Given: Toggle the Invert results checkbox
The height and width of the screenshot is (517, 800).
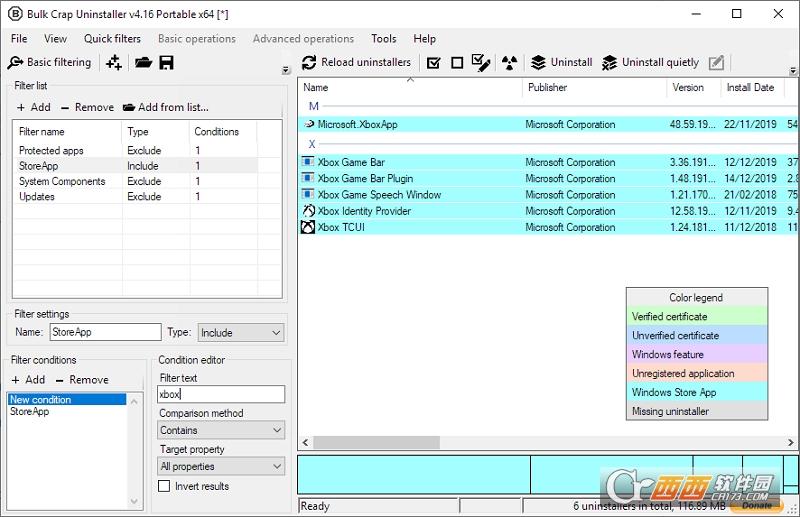Looking at the screenshot, I should coord(164,486).
